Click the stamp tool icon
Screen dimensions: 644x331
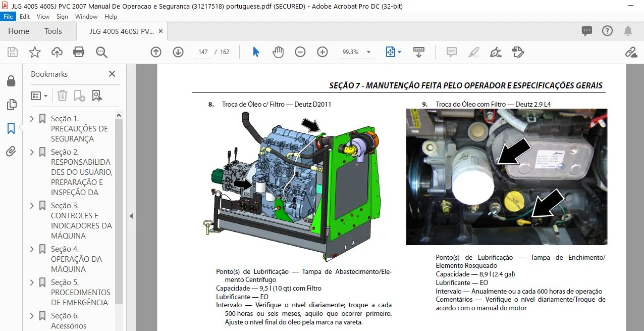(518, 52)
